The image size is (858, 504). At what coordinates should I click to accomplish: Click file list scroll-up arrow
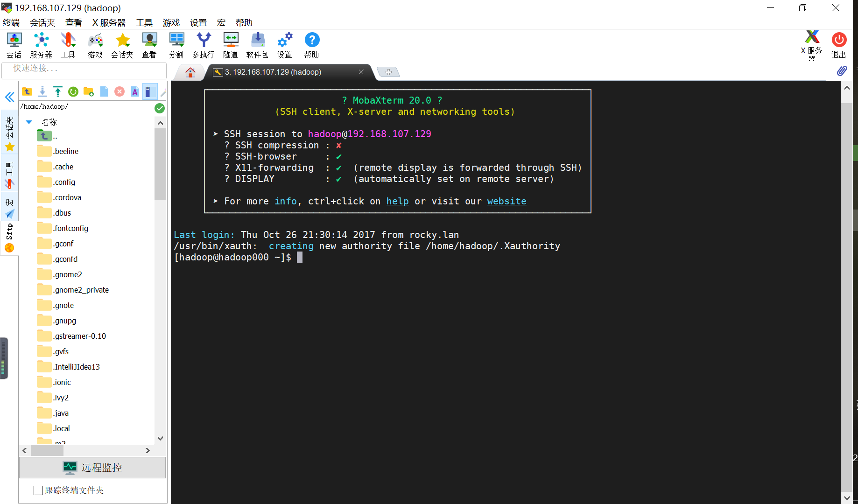click(x=160, y=123)
